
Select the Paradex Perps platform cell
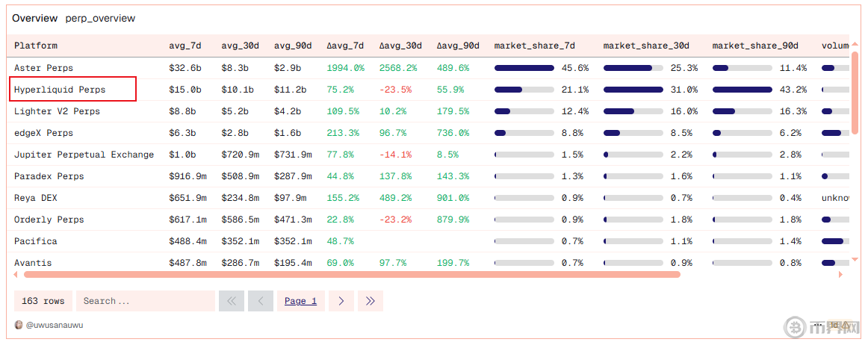(x=49, y=176)
